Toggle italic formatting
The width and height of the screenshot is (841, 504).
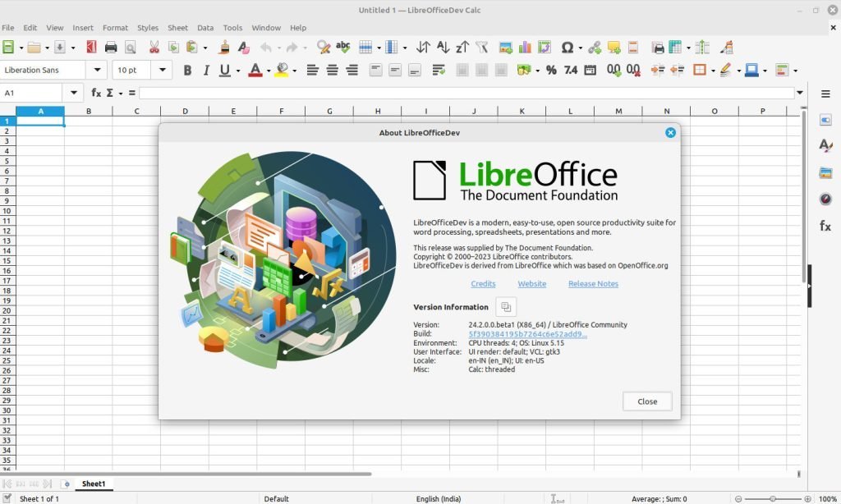click(206, 70)
